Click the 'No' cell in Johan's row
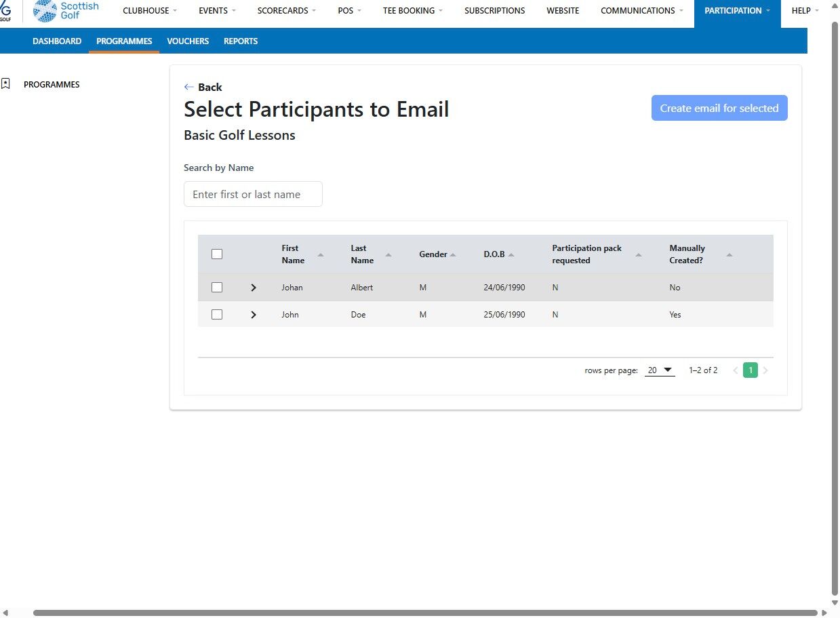This screenshot has width=840, height=618. pyautogui.click(x=675, y=288)
